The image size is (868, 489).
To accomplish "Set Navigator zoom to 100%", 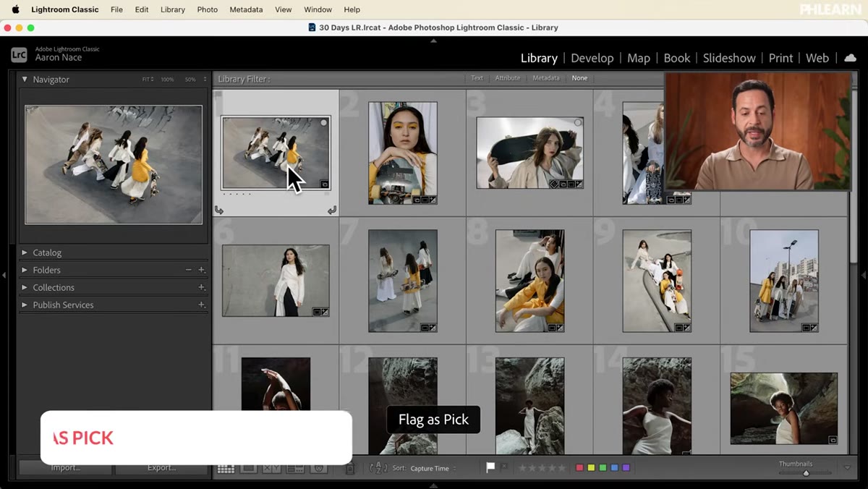I will click(167, 80).
